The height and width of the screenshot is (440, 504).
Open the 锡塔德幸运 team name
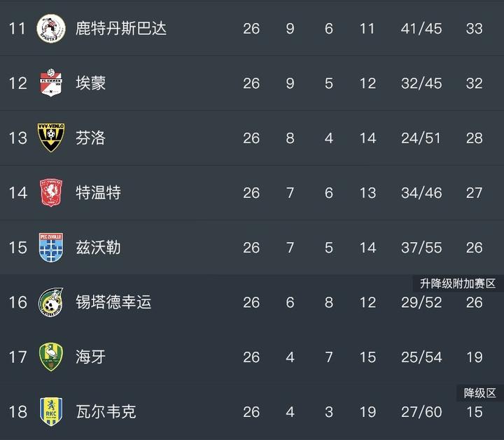click(113, 302)
